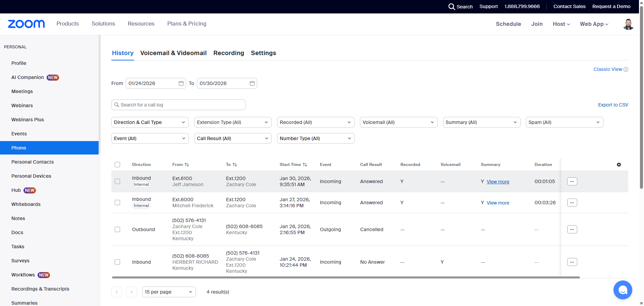Open the From date calendar picker

181,83
